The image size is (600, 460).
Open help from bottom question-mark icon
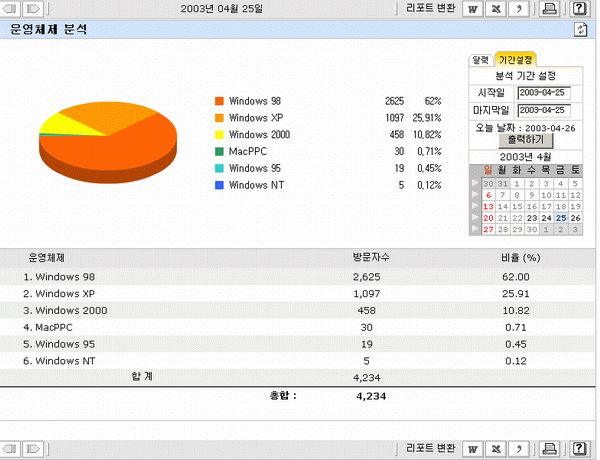pyautogui.click(x=579, y=449)
